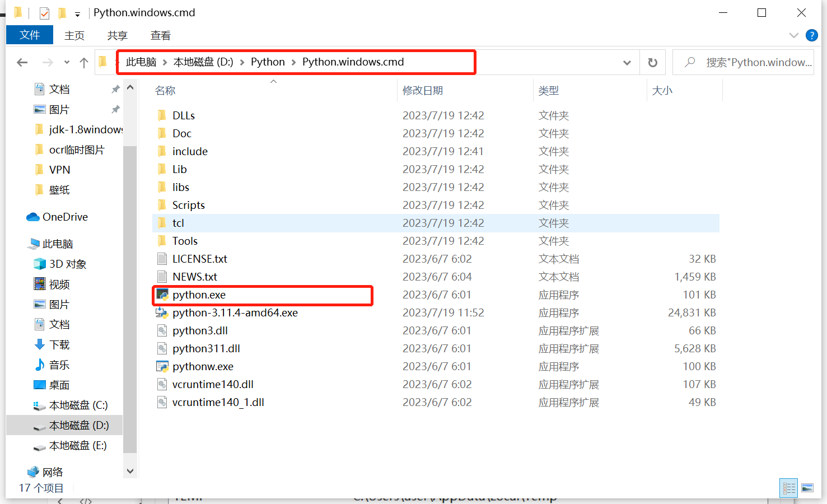
Task: Switch to details view layout button
Action: 789,488
